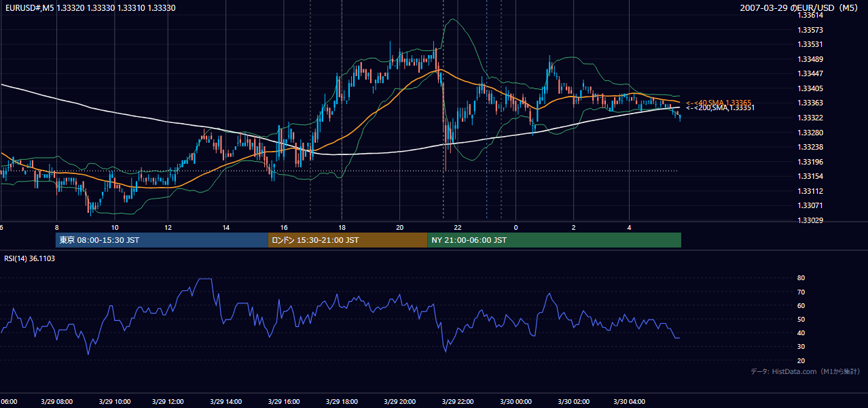
Task: Click price level 1.33363 on the axis
Action: point(810,103)
